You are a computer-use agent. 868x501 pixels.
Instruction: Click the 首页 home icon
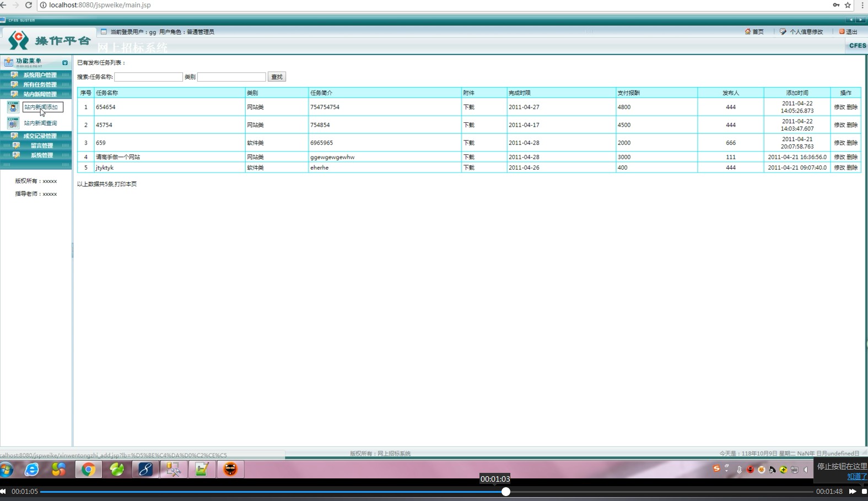pyautogui.click(x=748, y=31)
